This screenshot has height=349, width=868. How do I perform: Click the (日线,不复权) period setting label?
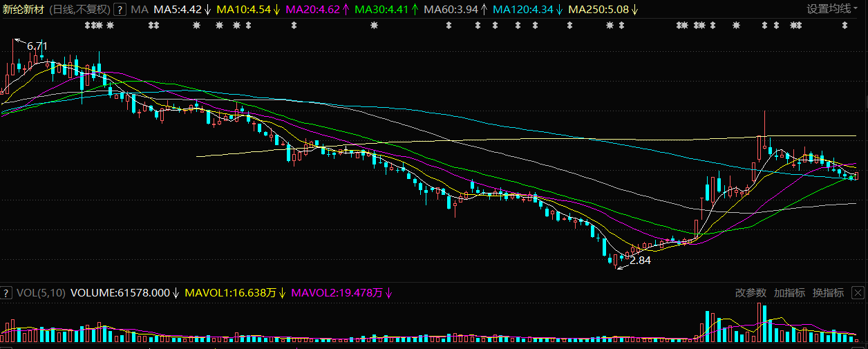point(80,9)
